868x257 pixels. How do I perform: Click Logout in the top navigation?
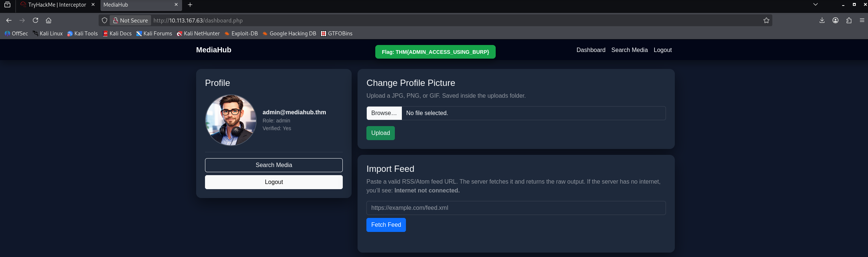(663, 50)
